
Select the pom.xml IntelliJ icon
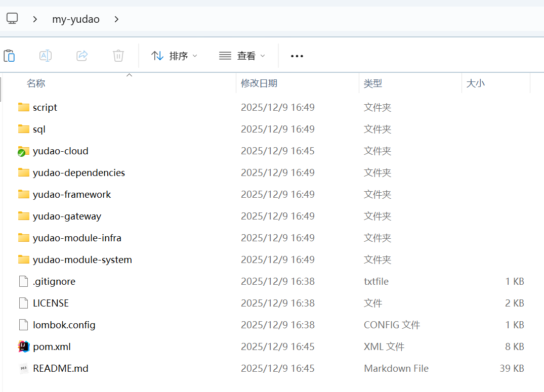pos(24,346)
